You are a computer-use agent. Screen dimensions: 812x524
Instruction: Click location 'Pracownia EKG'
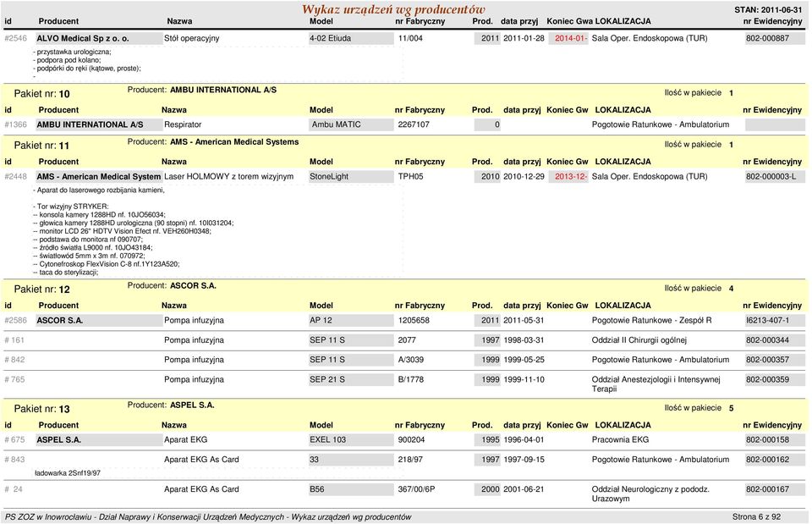[x=620, y=440]
